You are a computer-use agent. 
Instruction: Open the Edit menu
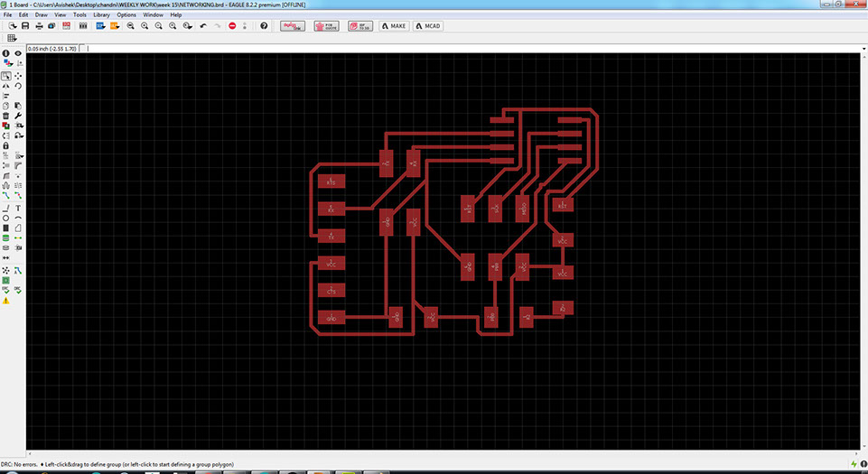coord(23,15)
